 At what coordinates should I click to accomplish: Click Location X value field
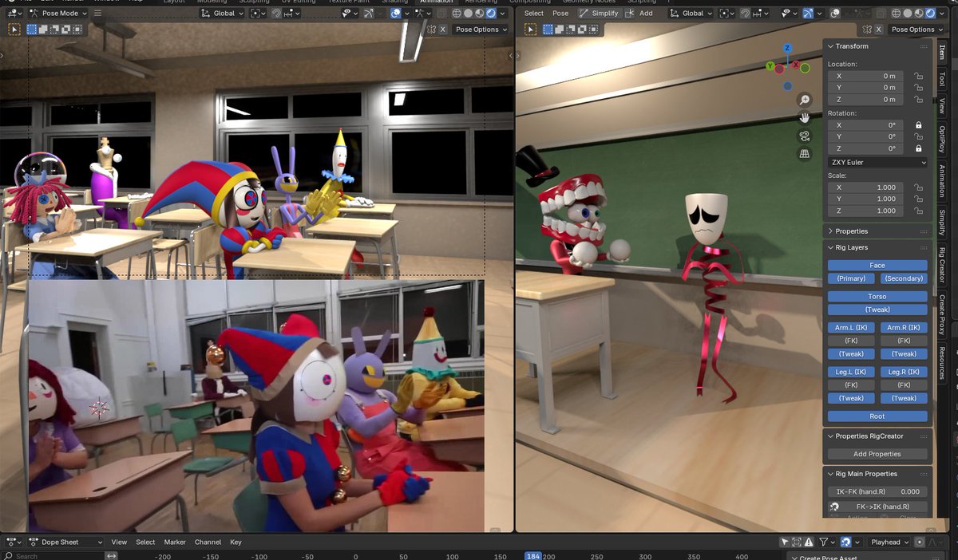click(865, 76)
